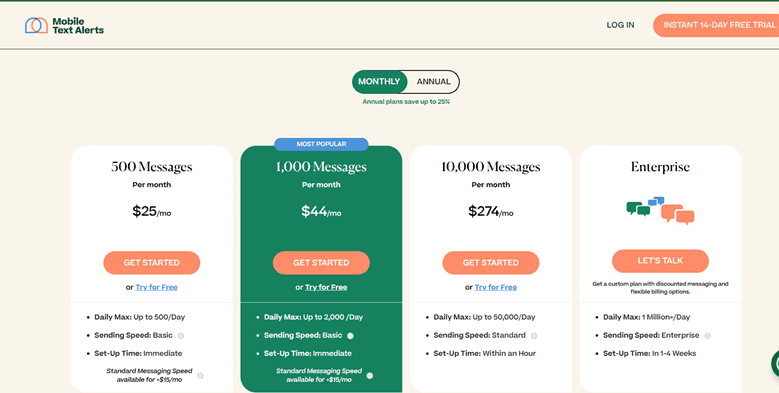The width and height of the screenshot is (779, 393).
Task: Click 'Annual plans save up to 25%' text
Action: coord(406,102)
